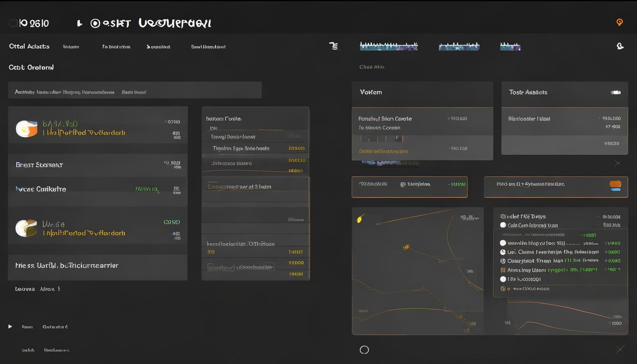Expand the bottom-left triangle disclosure row
This screenshot has width=637, height=364.
click(x=10, y=327)
